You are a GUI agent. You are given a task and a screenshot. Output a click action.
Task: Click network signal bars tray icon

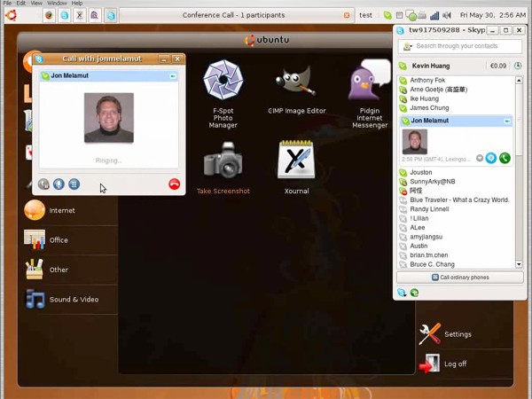point(434,15)
